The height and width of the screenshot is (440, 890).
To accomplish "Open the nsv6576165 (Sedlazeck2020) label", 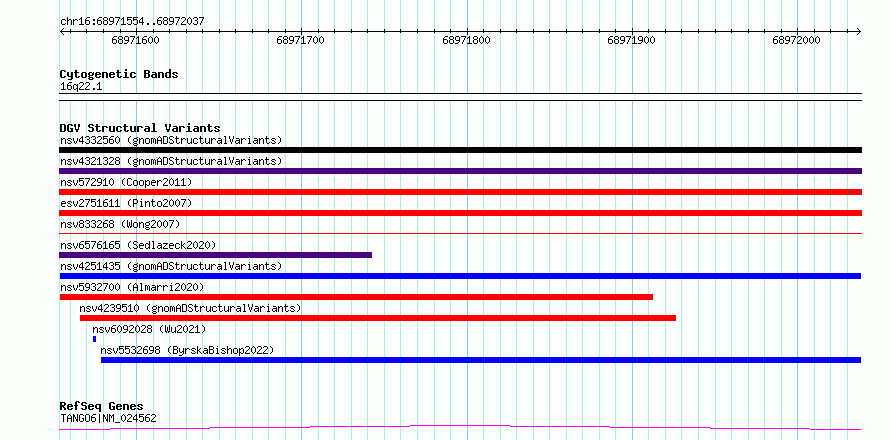I will pos(138,245).
